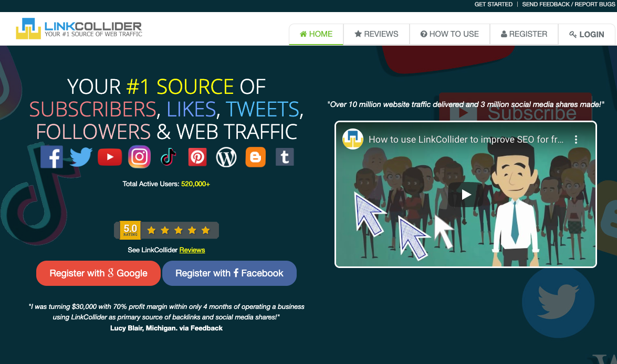617x364 pixels.
Task: Open the video's three-dot options menu
Action: 576,140
